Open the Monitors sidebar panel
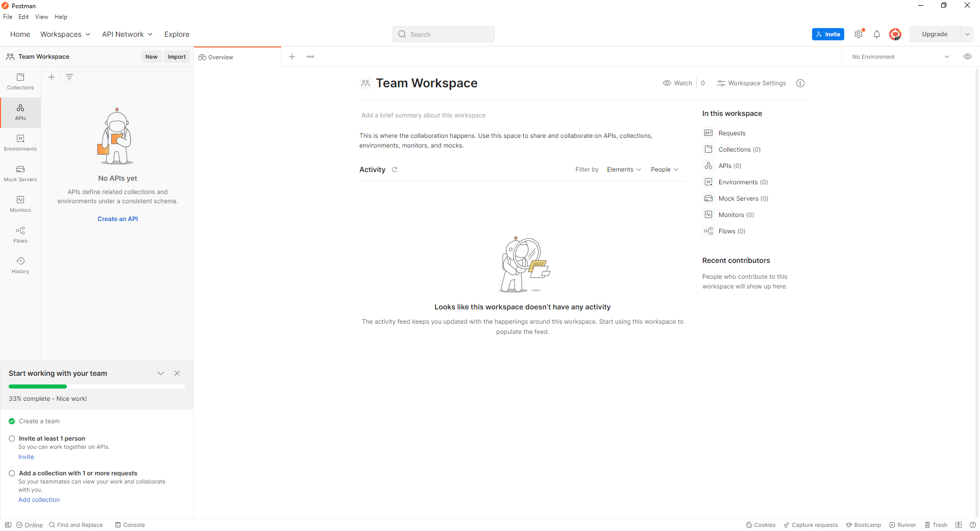 point(20,204)
